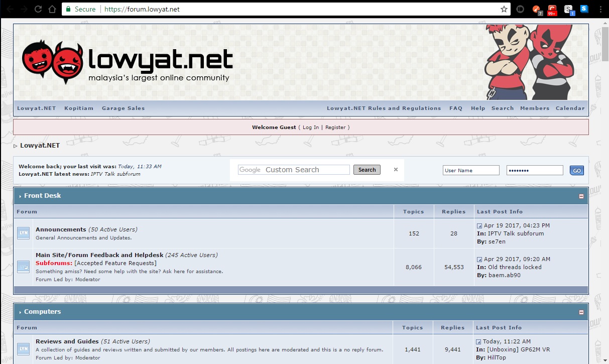Viewport: 609px width, 364px height.
Task: Go back using browser back arrow
Action: coord(10,9)
